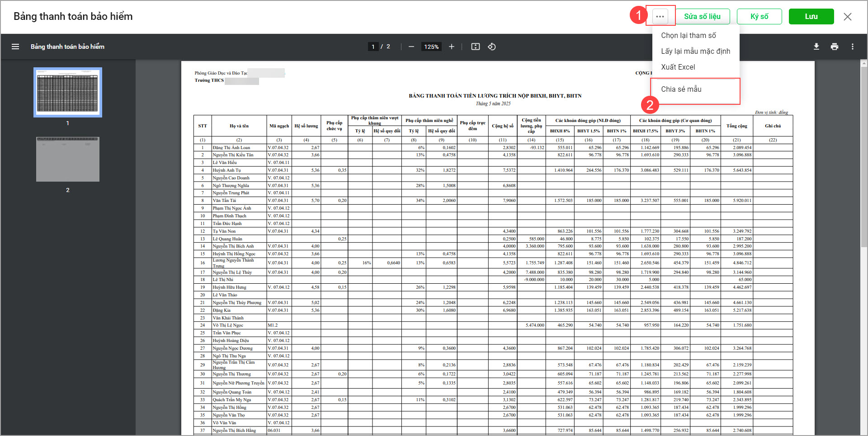Viewport: 868px width, 436px height.
Task: Click the name Văn Tấn Tài
Action: tap(224, 201)
